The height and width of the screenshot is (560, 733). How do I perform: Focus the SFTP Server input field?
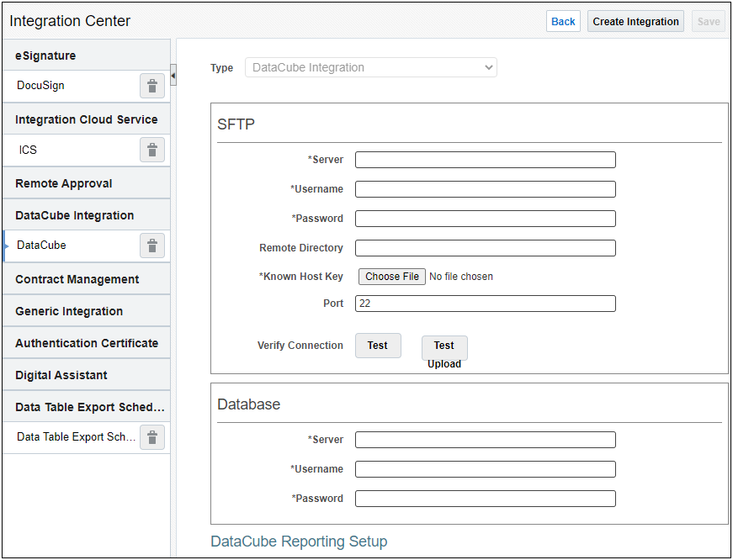click(485, 160)
